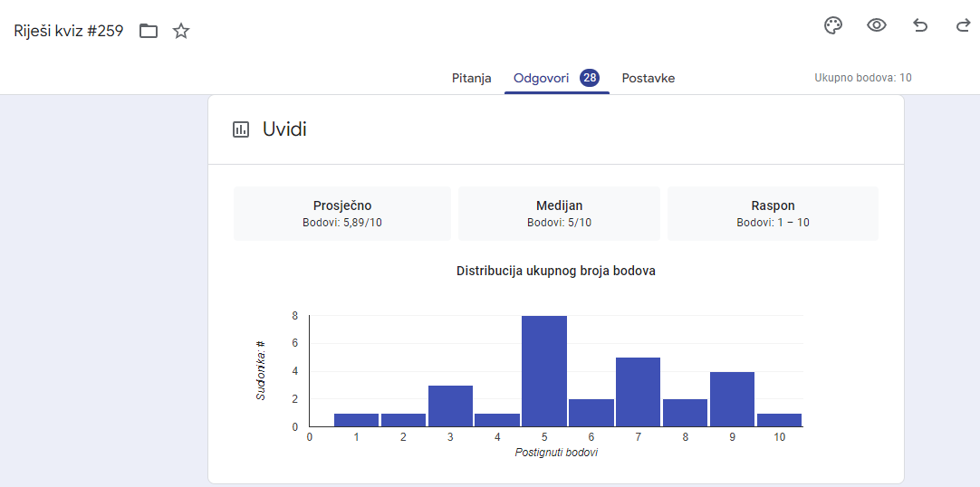Click the bar for score 3

coord(451,406)
